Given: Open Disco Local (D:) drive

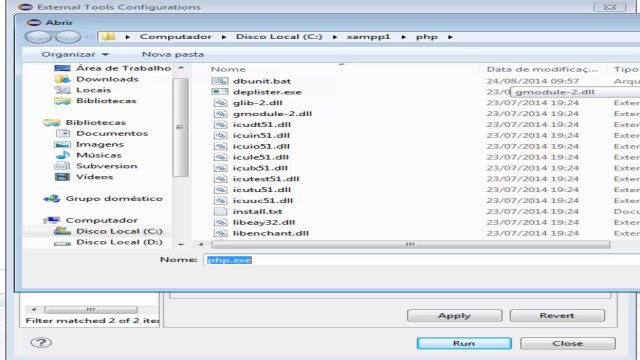Looking at the screenshot, I should pos(119,242).
